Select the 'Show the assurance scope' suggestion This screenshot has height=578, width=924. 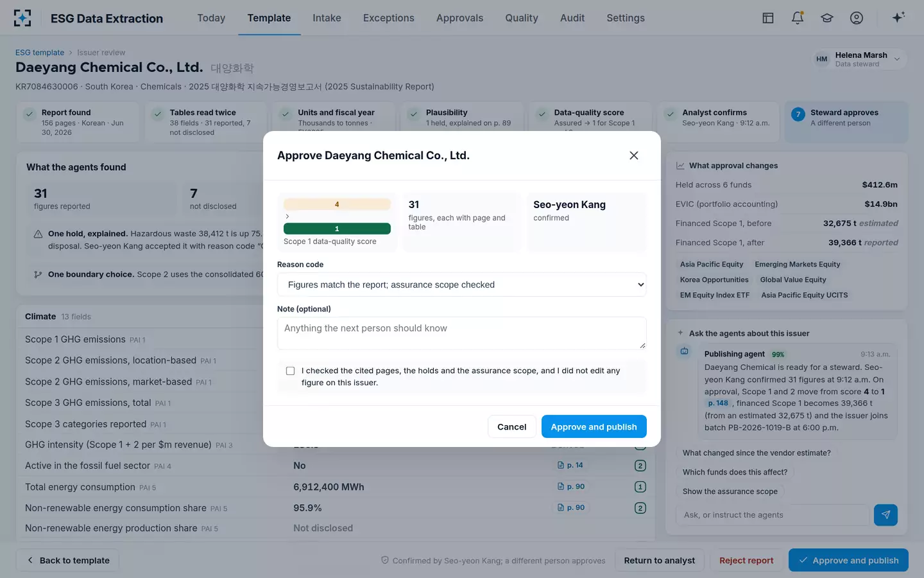(730, 491)
